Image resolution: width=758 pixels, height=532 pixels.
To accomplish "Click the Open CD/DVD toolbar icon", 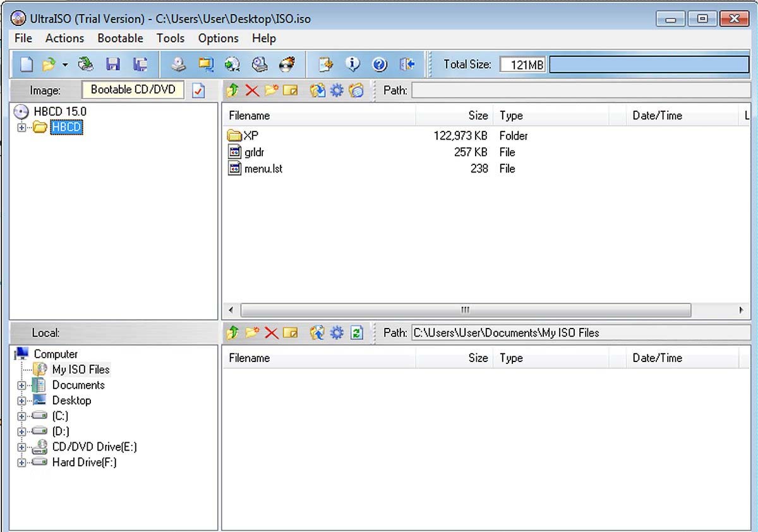I will click(x=86, y=64).
